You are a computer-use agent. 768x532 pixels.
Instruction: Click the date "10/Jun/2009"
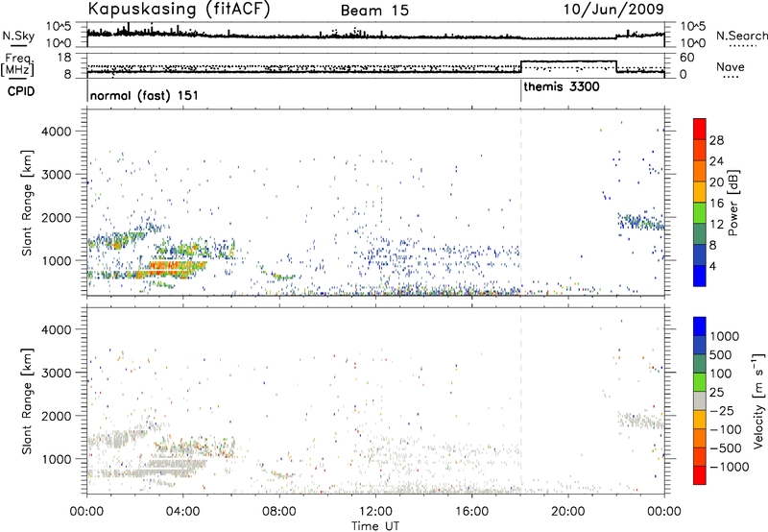[613, 9]
